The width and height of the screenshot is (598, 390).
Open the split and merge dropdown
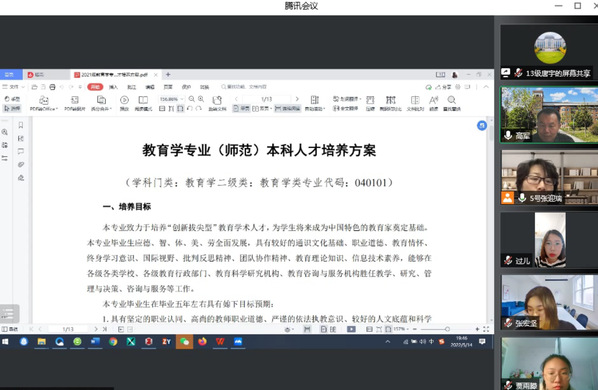(x=101, y=103)
